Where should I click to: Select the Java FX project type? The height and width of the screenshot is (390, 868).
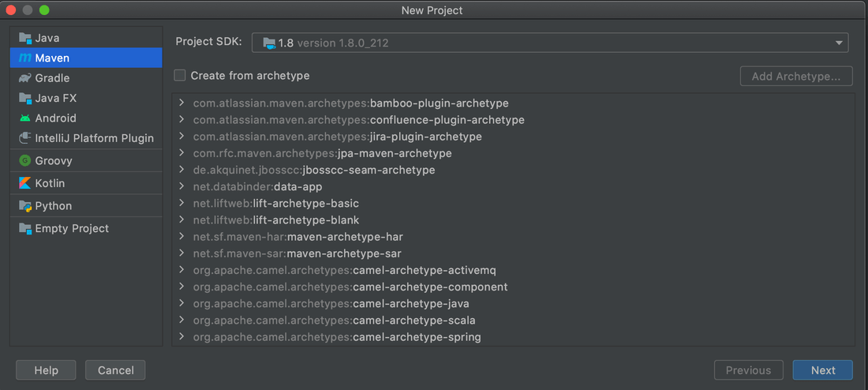point(55,99)
